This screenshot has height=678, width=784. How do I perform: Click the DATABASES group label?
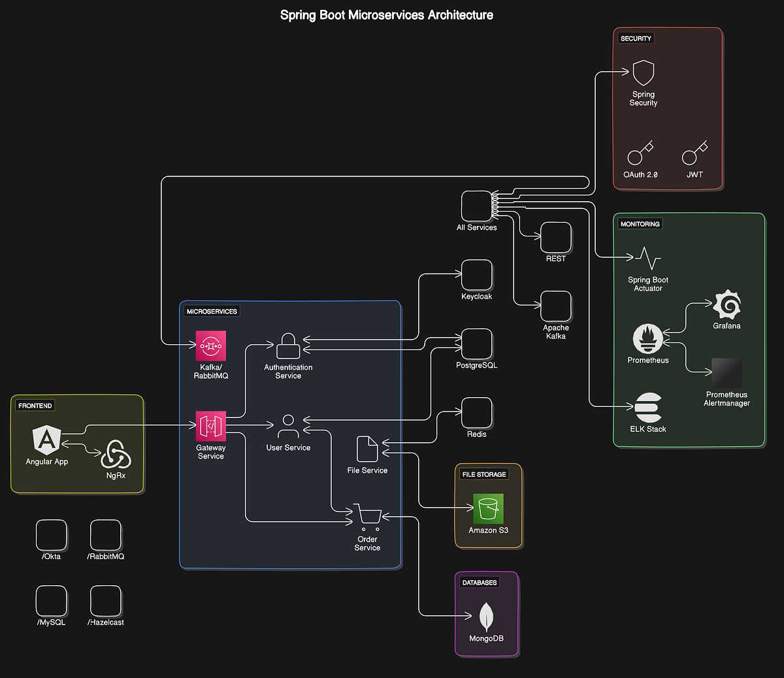coord(480,583)
